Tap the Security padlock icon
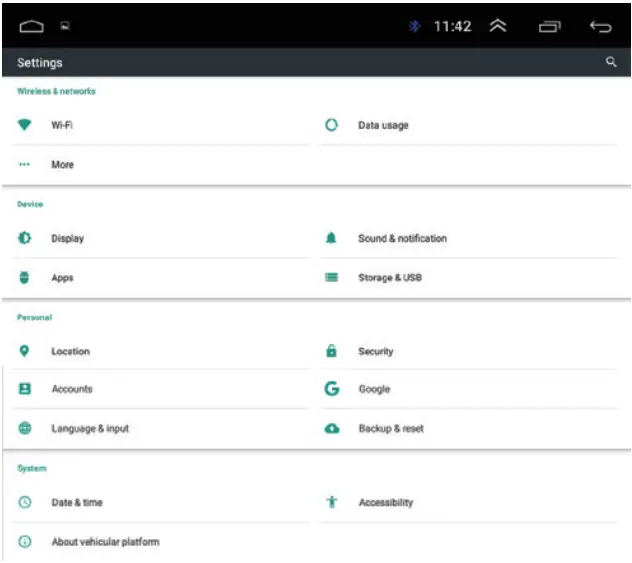This screenshot has height=563, width=632. (331, 351)
